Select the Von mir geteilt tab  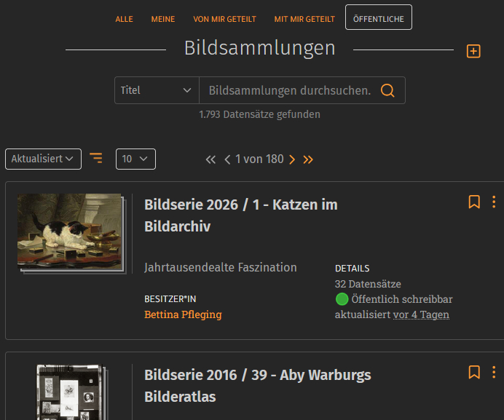[x=219, y=19]
